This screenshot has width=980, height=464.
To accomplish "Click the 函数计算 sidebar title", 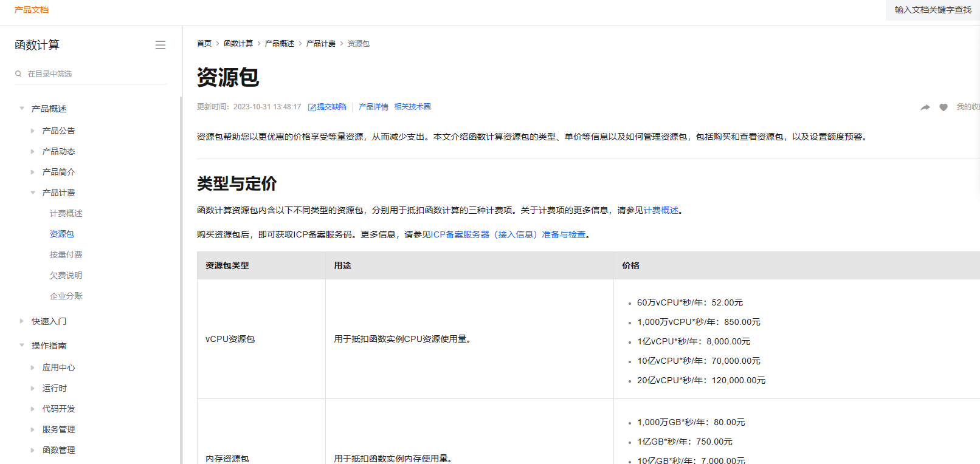I will pyautogui.click(x=37, y=45).
